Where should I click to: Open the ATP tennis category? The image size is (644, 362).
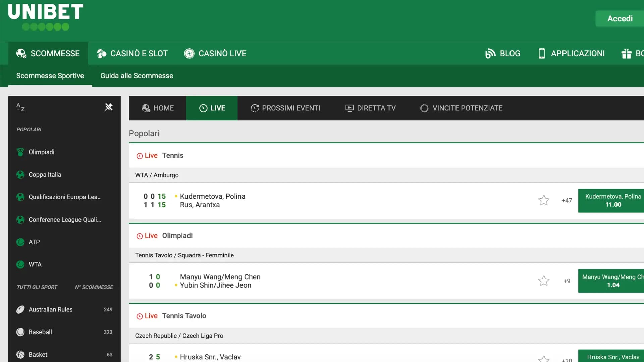pos(35,242)
